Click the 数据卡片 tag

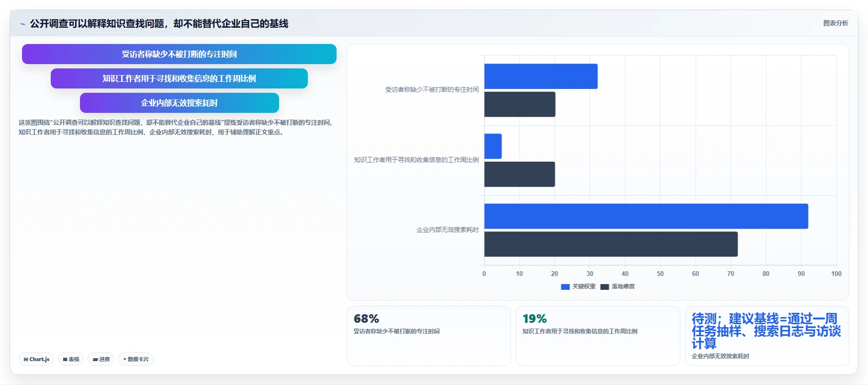point(136,359)
